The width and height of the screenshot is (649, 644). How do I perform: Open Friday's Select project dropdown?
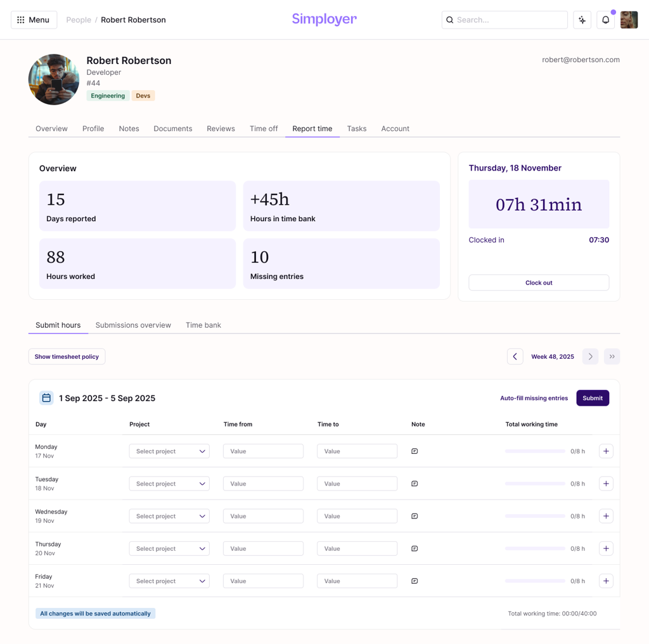point(169,581)
